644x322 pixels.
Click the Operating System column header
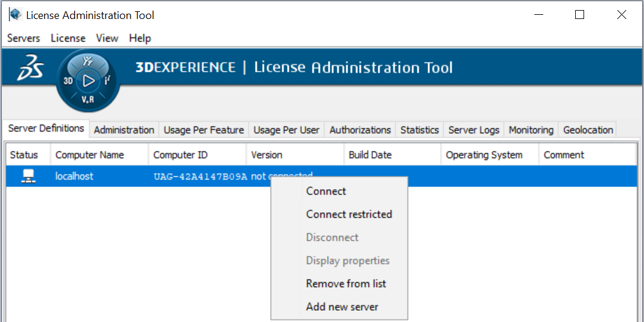pos(490,155)
